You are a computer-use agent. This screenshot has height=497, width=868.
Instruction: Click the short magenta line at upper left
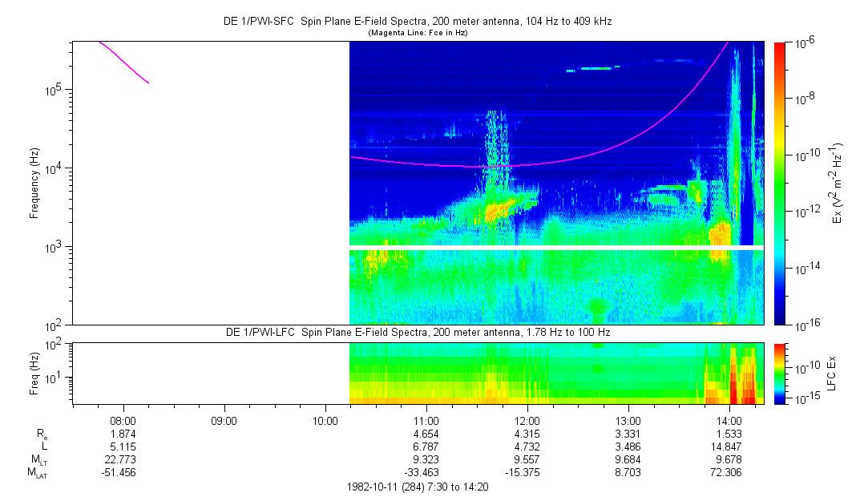(x=123, y=61)
